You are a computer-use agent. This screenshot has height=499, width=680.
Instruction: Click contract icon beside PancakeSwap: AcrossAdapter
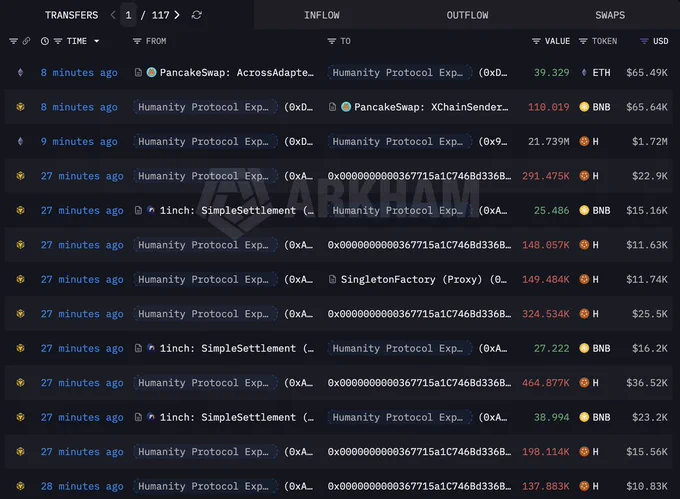pos(138,72)
